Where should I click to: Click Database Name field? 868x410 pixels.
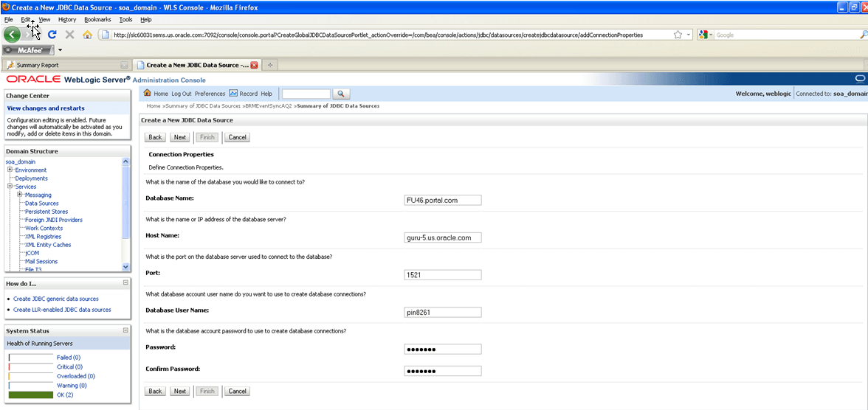tap(443, 201)
